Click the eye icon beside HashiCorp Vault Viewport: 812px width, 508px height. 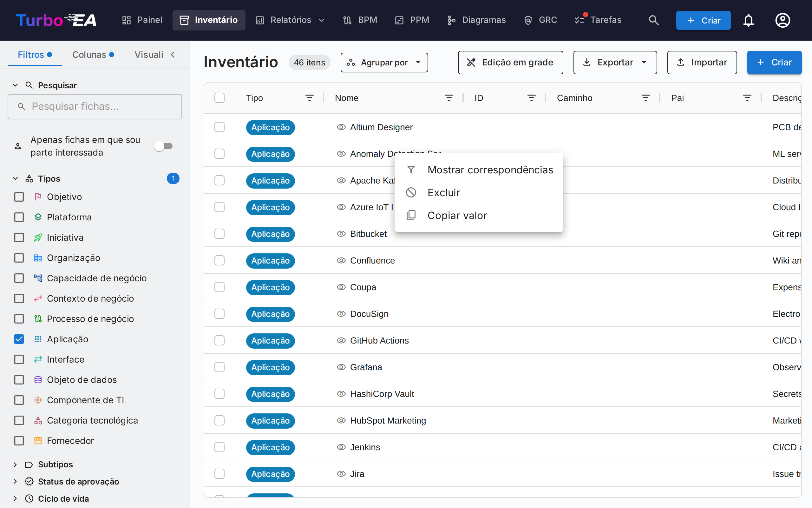coord(341,394)
